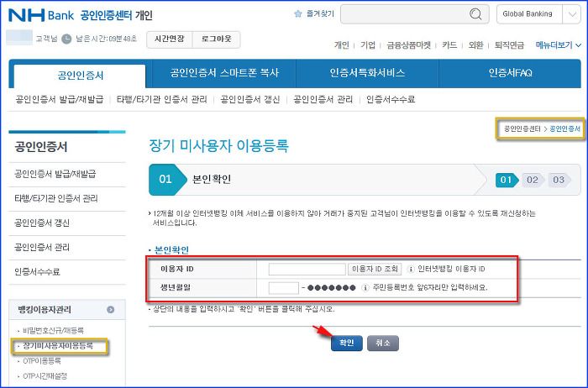Click the 이용자 ID 조회 button
The width and height of the screenshot is (588, 388).
375,269
